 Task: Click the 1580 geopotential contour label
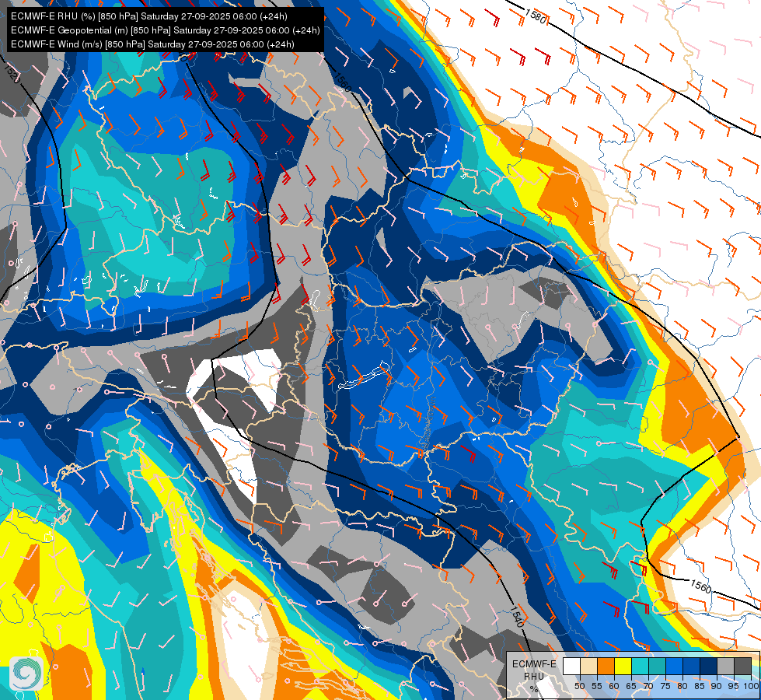pos(536,16)
